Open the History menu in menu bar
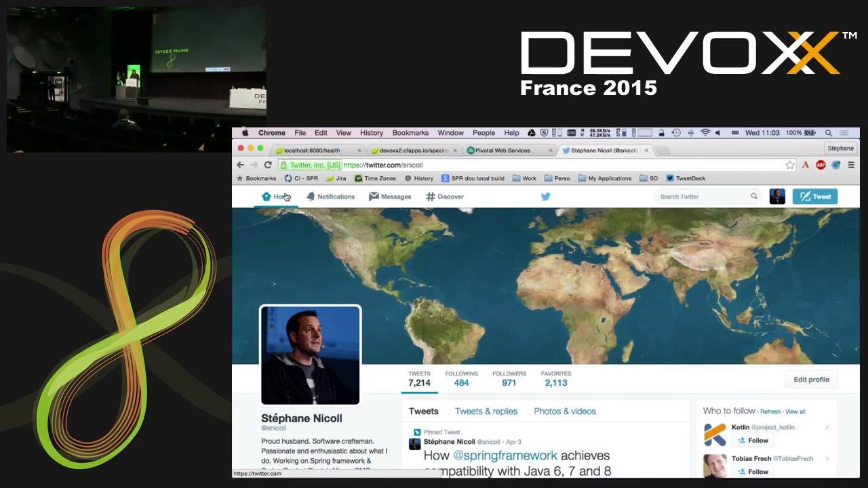 [x=372, y=133]
